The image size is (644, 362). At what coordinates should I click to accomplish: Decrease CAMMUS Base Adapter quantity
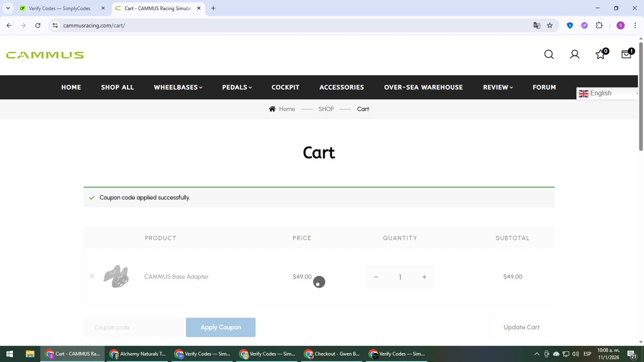pos(376,277)
